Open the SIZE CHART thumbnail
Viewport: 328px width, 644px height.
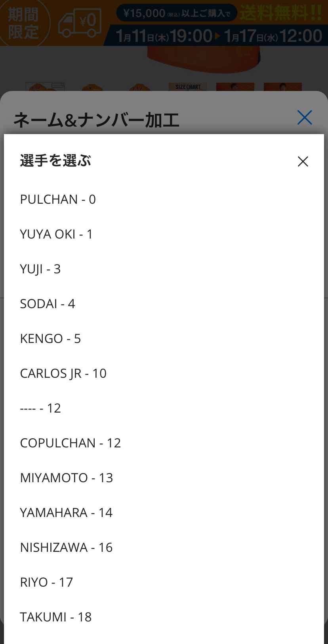click(x=188, y=87)
